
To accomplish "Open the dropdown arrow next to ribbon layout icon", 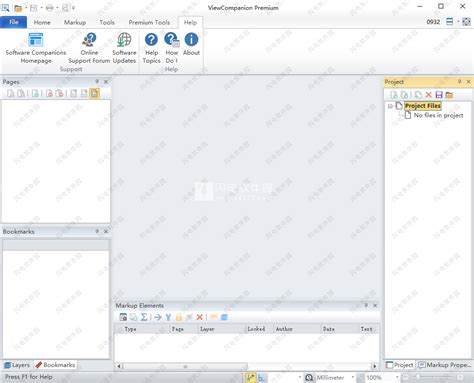I will pos(458,22).
